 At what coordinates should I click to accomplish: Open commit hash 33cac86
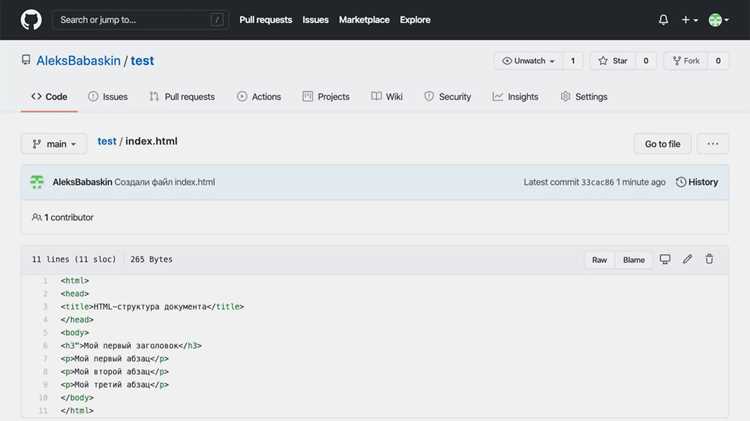(597, 182)
